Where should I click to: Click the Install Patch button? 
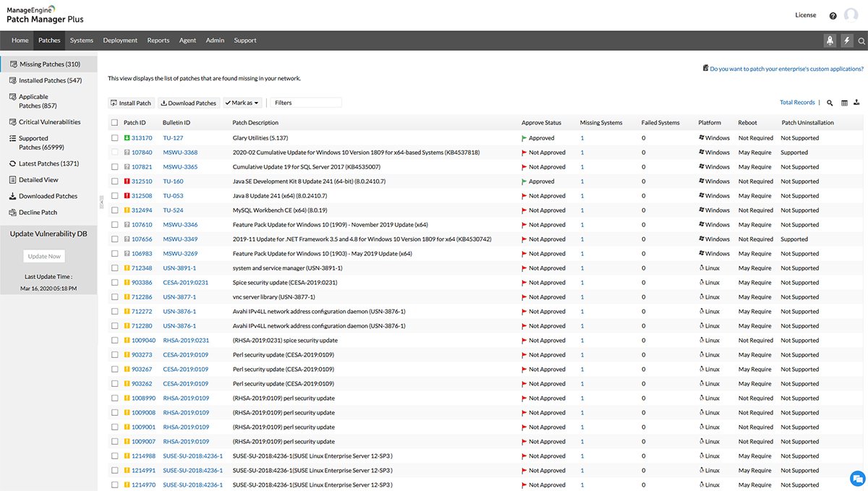[131, 103]
